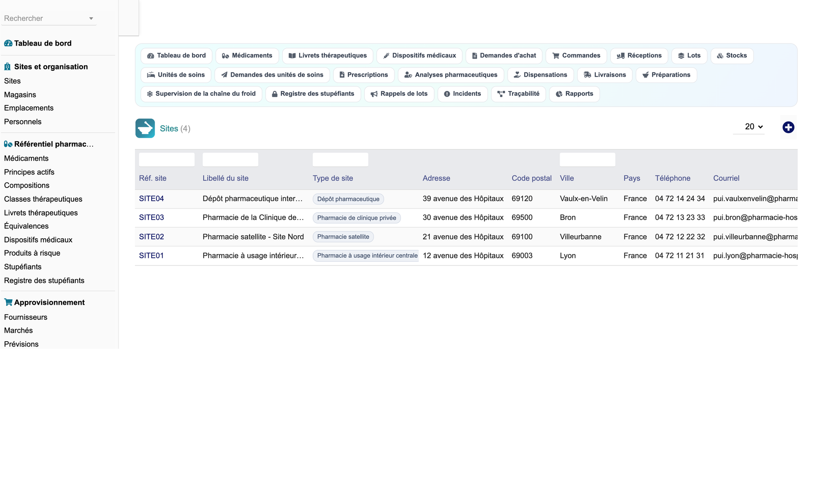Go to Marchés in the sidebar
The image size is (815, 504).
click(x=18, y=331)
